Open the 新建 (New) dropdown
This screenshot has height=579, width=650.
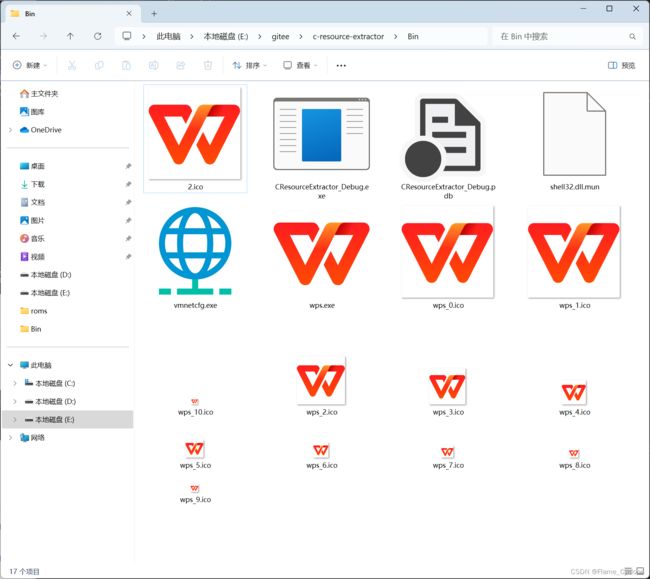coord(30,65)
